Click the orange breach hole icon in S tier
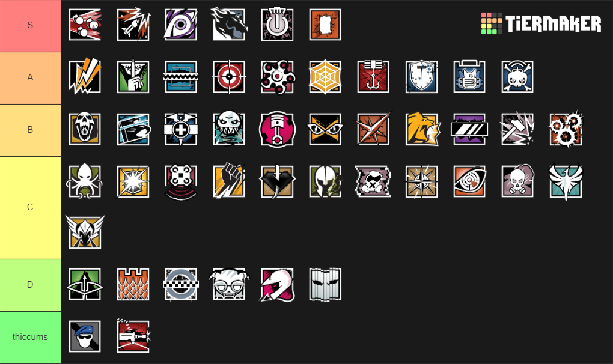The height and width of the screenshot is (364, 613). click(x=325, y=25)
